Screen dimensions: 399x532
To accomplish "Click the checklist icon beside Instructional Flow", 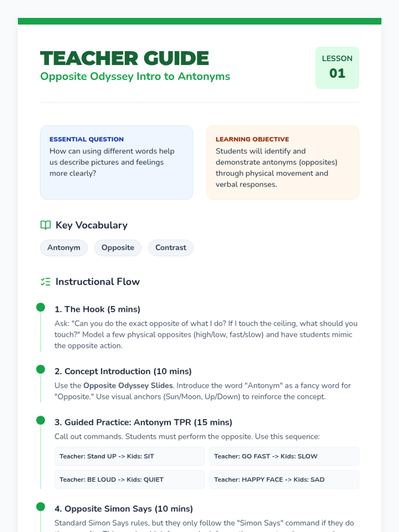I will pos(45,282).
